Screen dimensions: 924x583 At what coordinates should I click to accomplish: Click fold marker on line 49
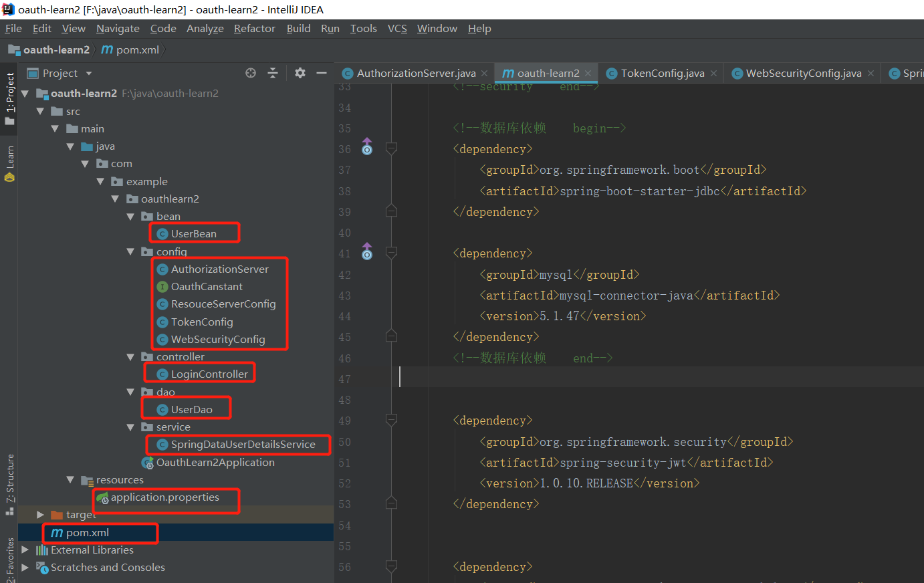pyautogui.click(x=392, y=420)
